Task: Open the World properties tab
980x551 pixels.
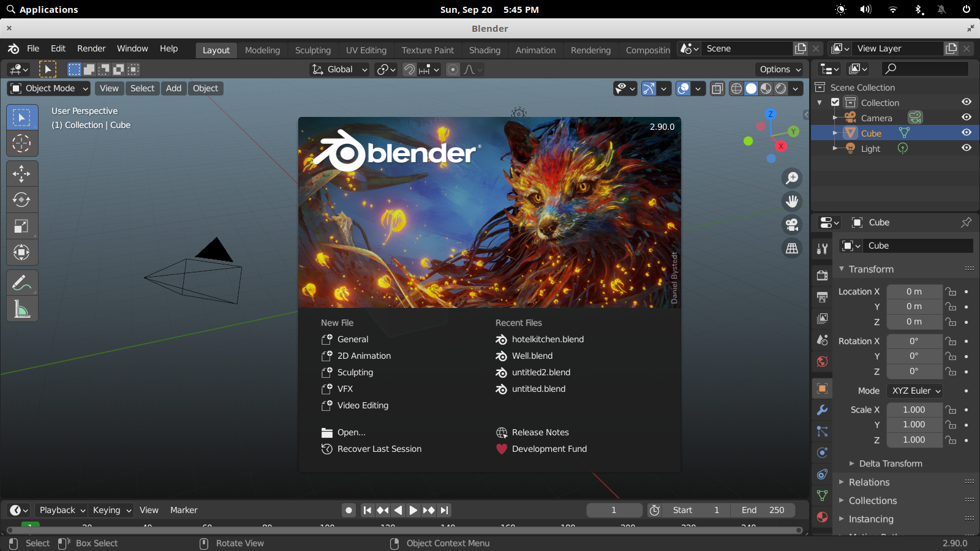Action: [822, 361]
